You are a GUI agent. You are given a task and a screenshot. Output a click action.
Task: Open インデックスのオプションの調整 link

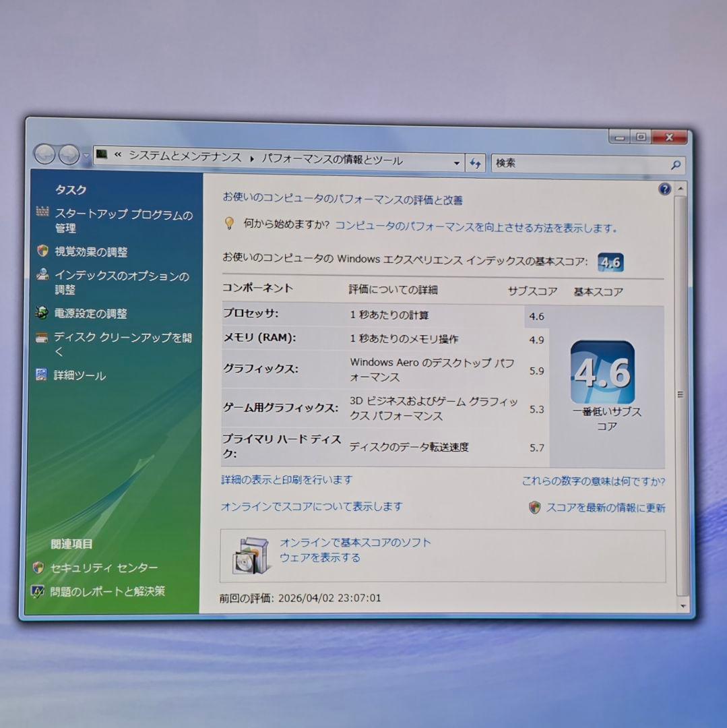[121, 282]
